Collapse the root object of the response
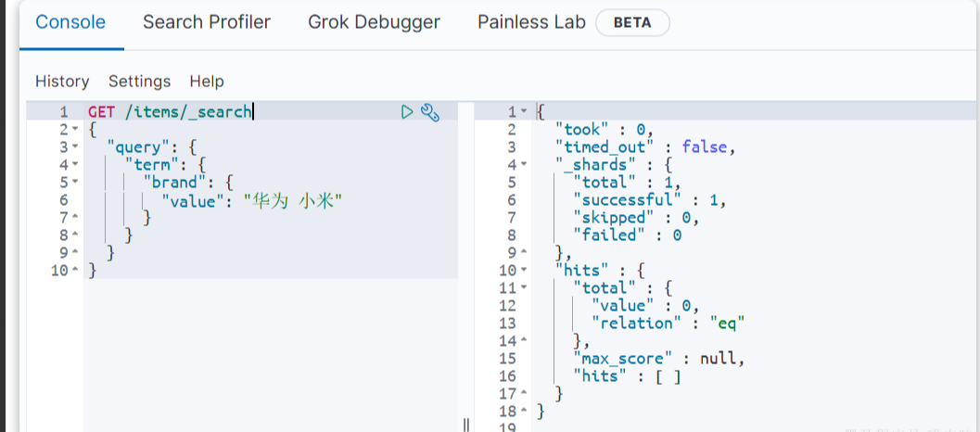 (524, 112)
